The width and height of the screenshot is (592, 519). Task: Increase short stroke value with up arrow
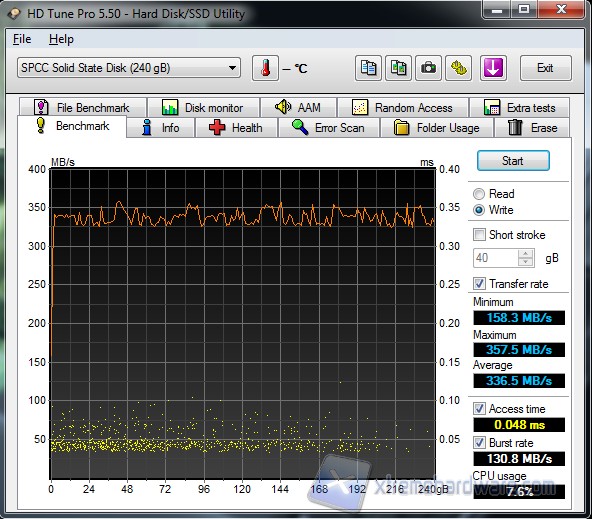526,254
